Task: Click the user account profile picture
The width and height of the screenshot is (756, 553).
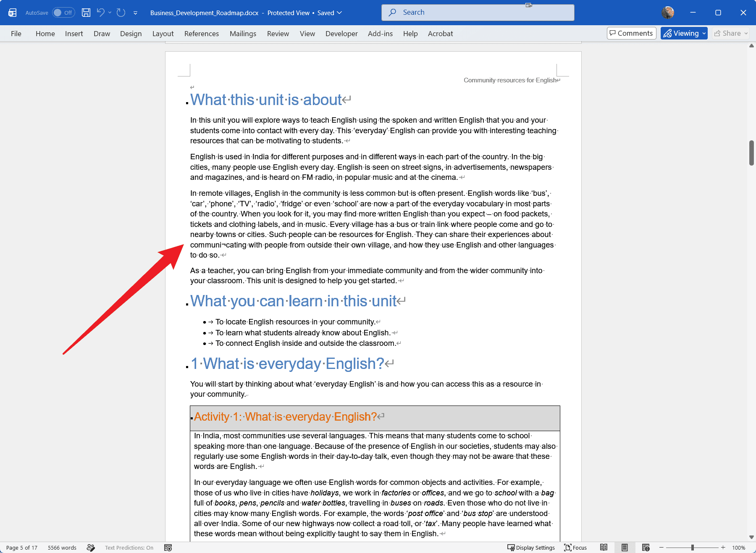Action: (x=668, y=13)
